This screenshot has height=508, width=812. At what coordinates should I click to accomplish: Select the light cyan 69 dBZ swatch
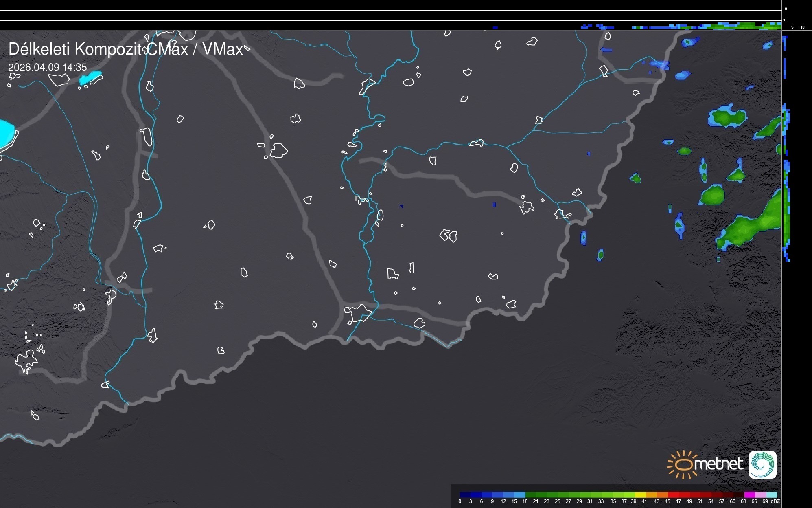coord(772,495)
